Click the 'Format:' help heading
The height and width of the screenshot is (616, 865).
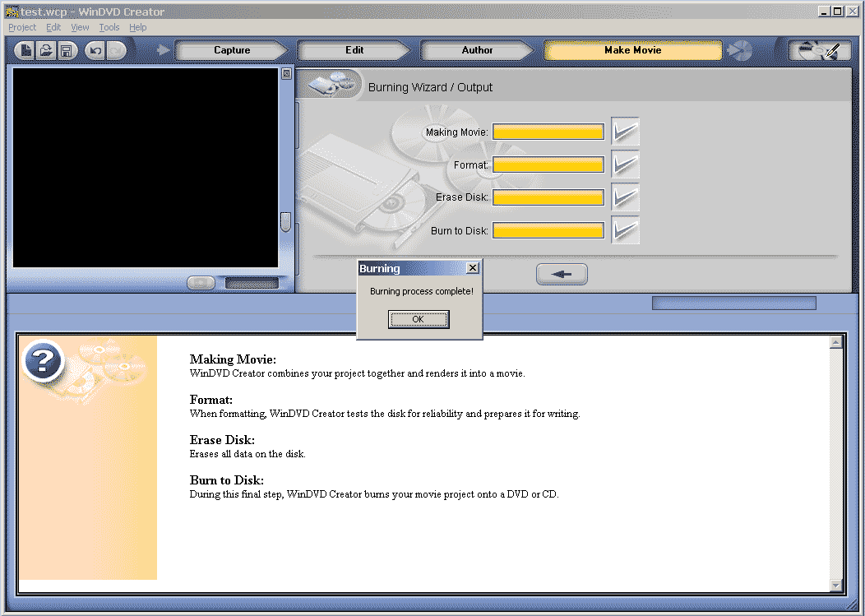pos(211,400)
